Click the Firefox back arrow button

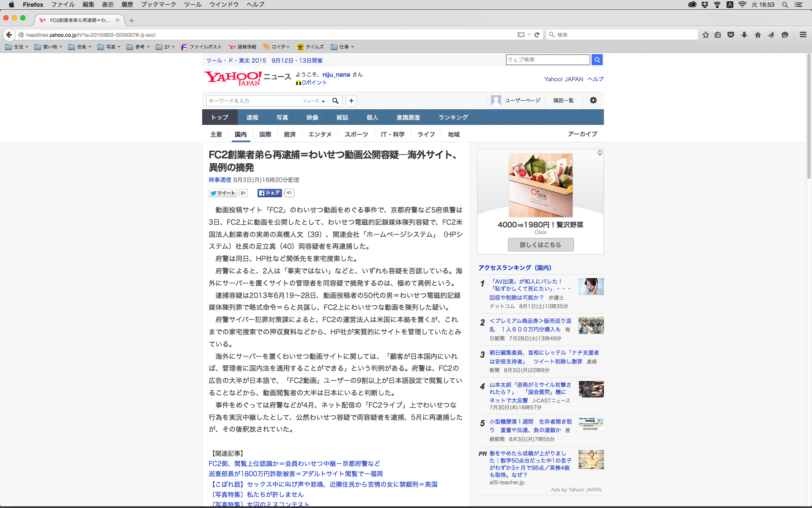(x=9, y=35)
